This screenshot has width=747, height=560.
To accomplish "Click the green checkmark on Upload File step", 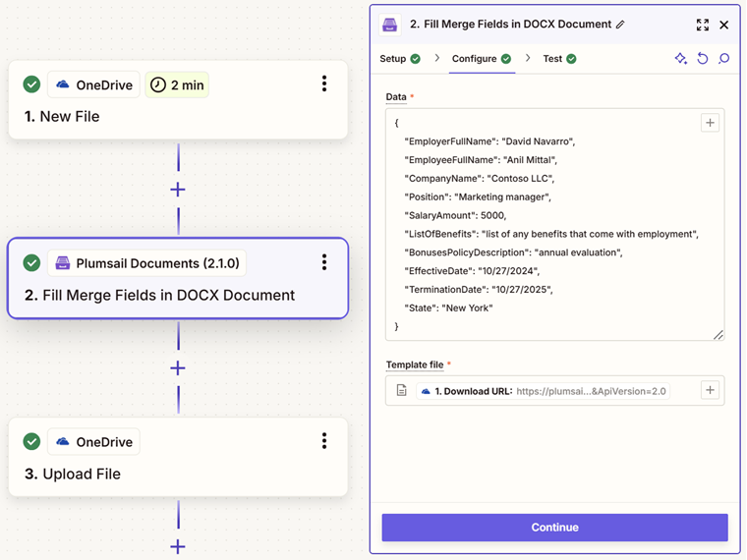I will [x=31, y=441].
